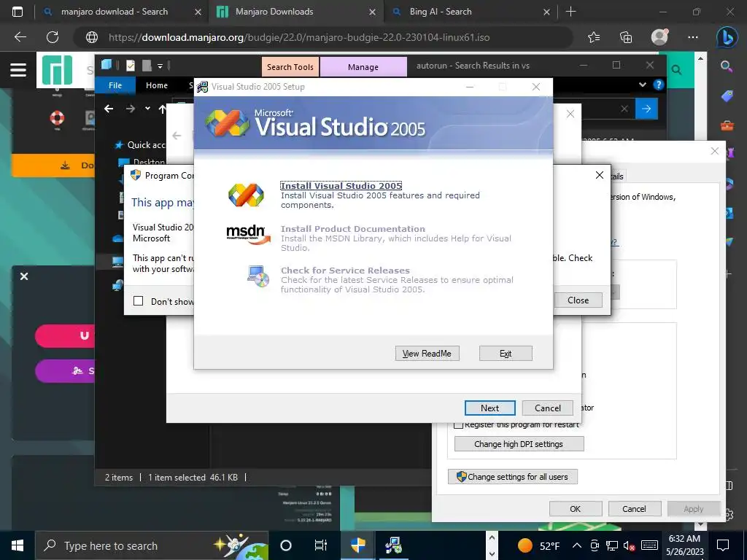Select the Manage ribbon tab

363,67
